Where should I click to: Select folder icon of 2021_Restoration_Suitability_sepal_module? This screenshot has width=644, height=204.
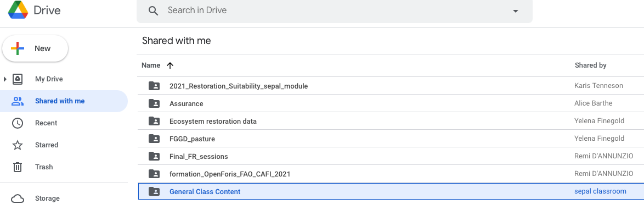tap(154, 86)
